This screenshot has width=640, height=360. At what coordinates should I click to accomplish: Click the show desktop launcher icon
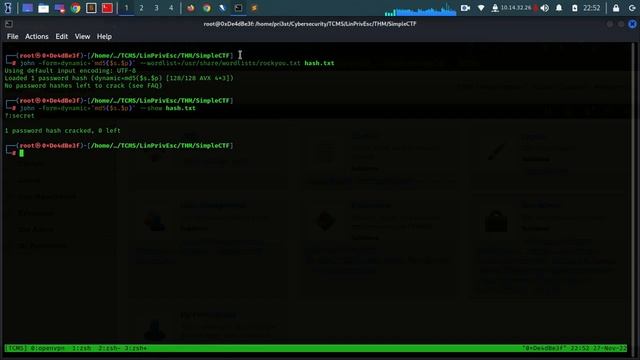tap(27, 8)
